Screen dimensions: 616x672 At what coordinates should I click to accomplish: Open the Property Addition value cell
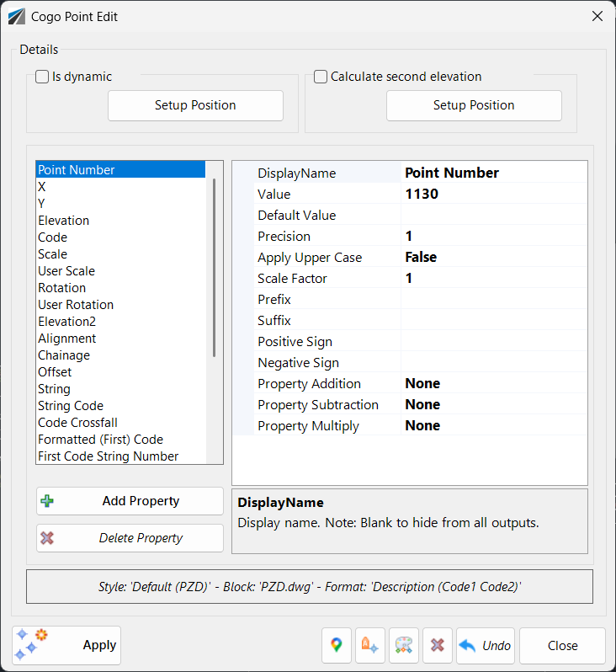[x=493, y=384]
